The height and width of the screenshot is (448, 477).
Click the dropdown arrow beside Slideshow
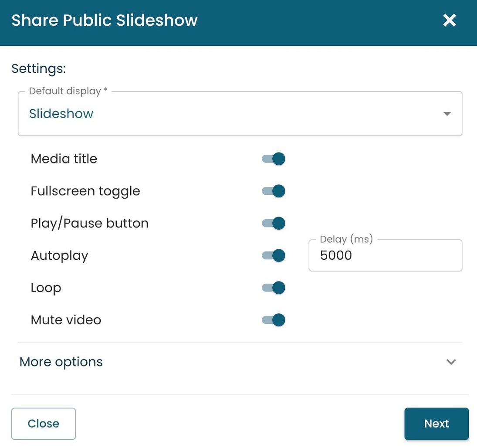[447, 113]
